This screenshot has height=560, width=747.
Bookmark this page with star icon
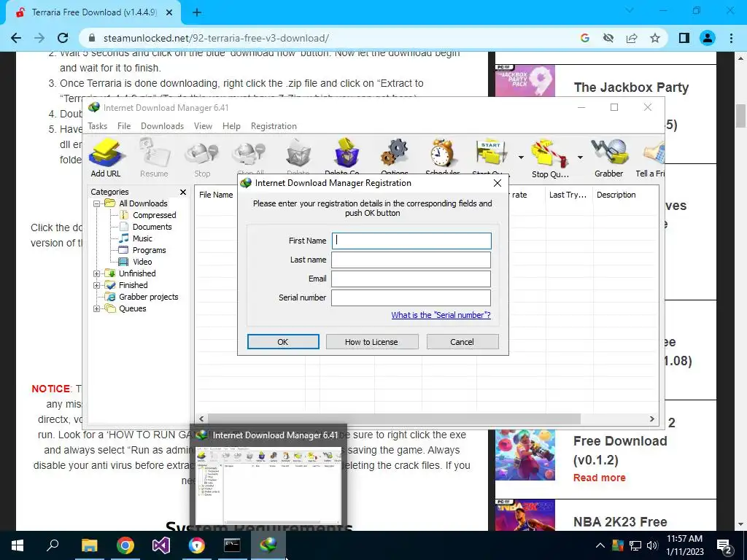coord(655,38)
